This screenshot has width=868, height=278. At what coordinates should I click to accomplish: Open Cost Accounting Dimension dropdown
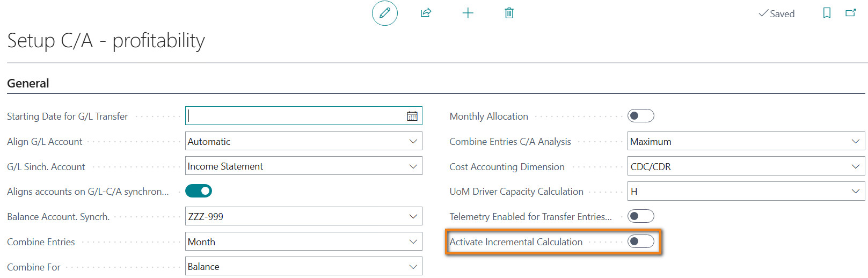pyautogui.click(x=746, y=166)
